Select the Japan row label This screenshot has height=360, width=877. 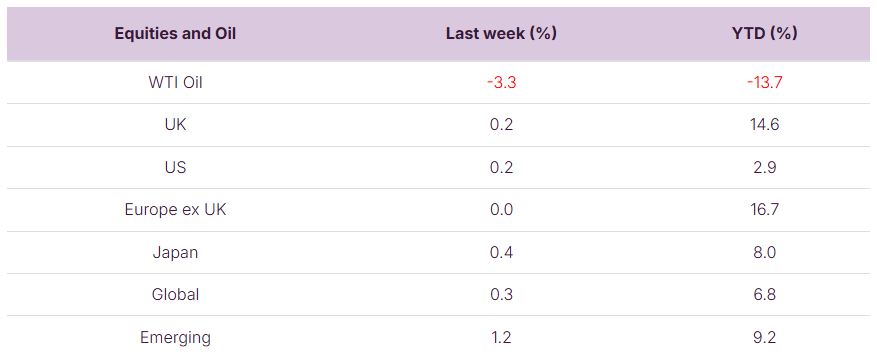pos(175,252)
